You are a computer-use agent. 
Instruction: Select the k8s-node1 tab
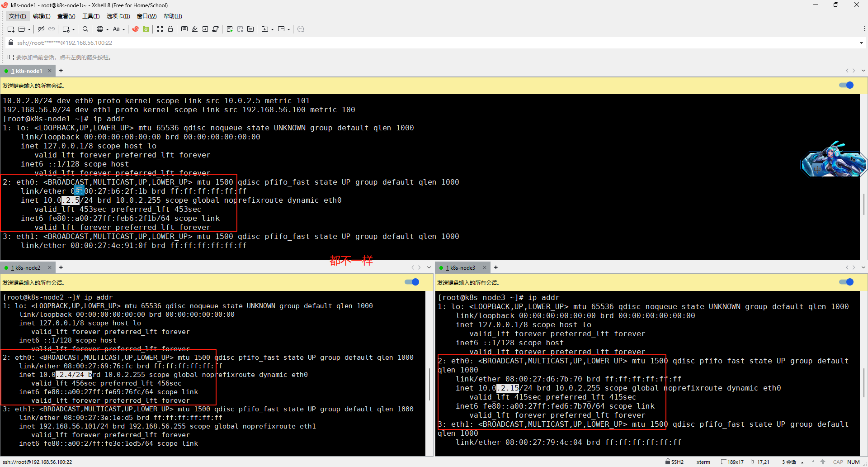coord(27,71)
